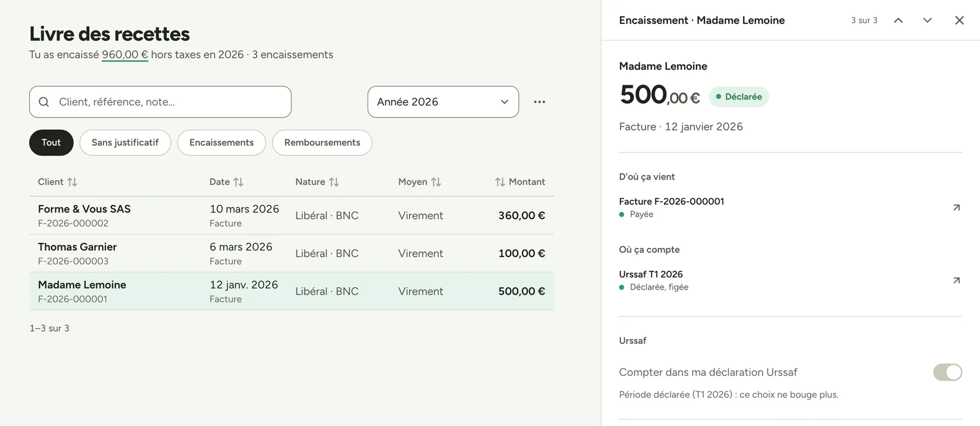This screenshot has height=426, width=980.
Task: Open Facture F-2026-000001 external arrow
Action: click(x=956, y=207)
